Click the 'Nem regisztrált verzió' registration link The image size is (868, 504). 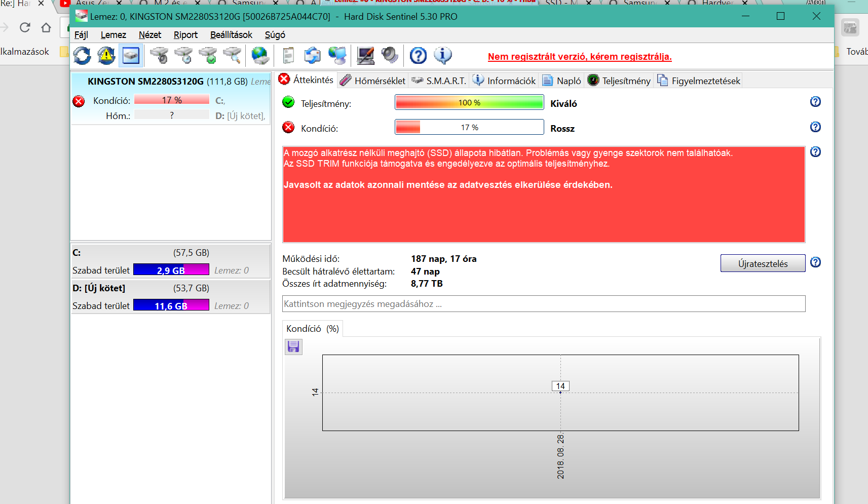(x=580, y=57)
